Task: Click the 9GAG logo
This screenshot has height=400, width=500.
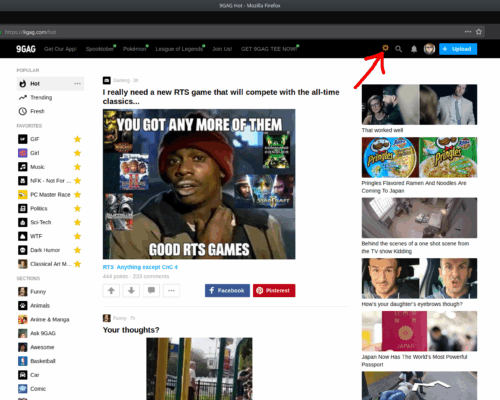Action: (26, 49)
